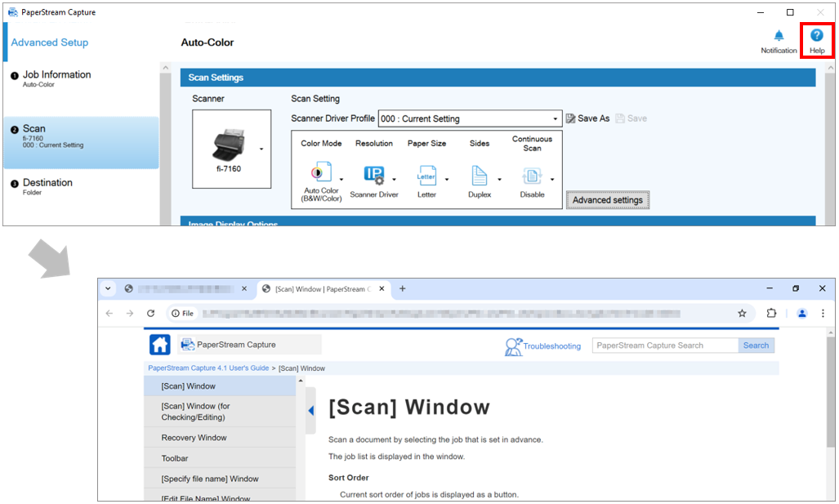The height and width of the screenshot is (504, 839).
Task: Click the Scan Settings section header
Action: pos(498,78)
